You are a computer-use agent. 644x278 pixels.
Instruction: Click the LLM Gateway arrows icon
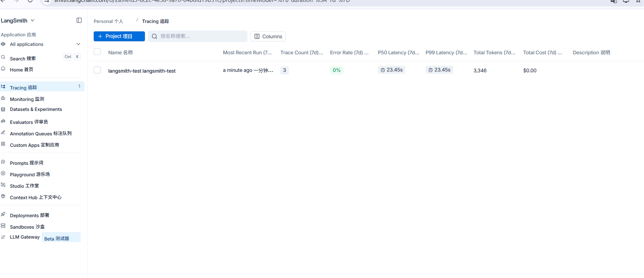(3, 237)
